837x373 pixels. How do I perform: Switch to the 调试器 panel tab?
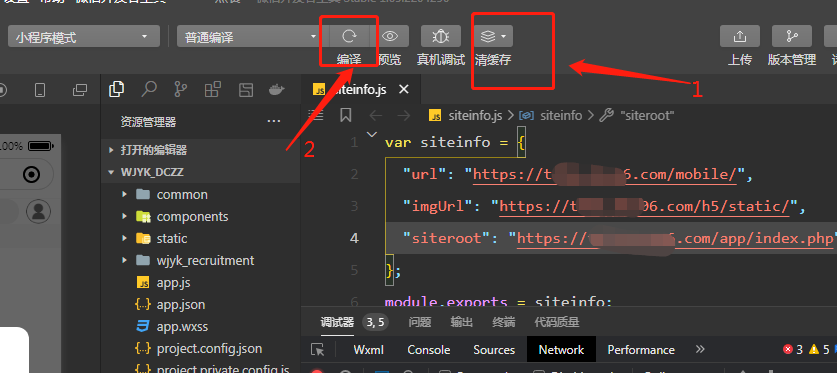click(337, 322)
